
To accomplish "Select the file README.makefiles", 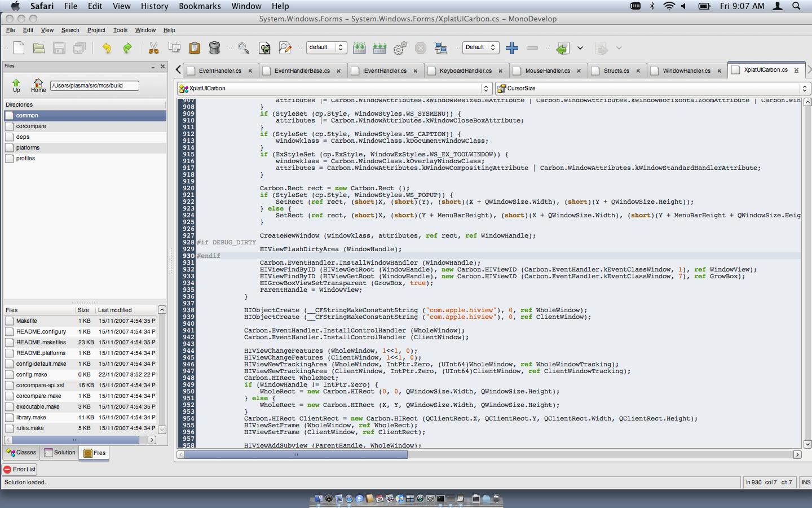I will tap(80, 343).
